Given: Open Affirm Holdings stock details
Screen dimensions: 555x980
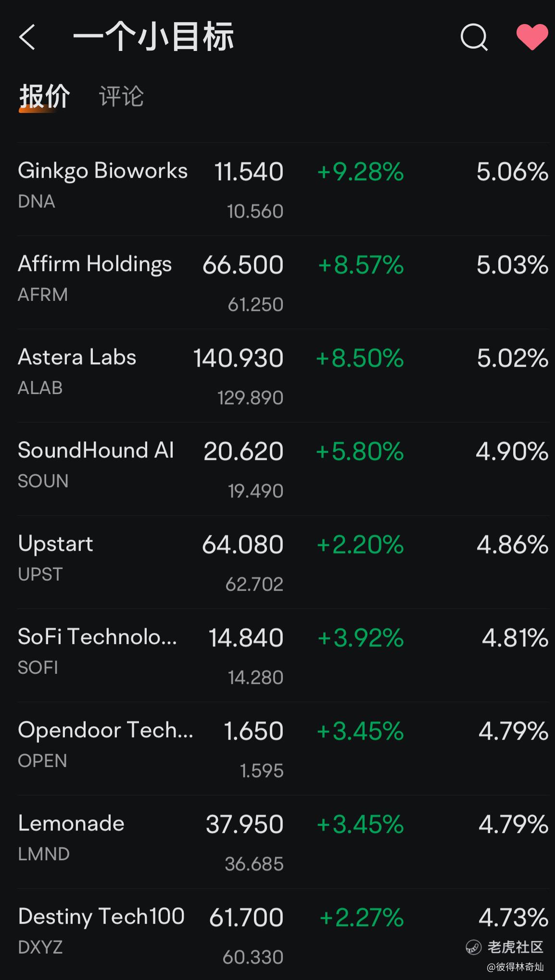Looking at the screenshot, I should coord(95,265).
